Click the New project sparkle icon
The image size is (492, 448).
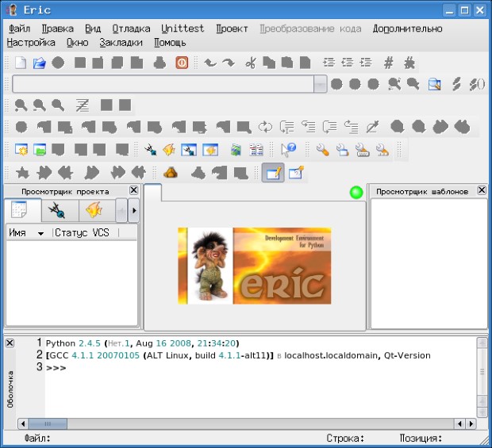click(x=21, y=148)
